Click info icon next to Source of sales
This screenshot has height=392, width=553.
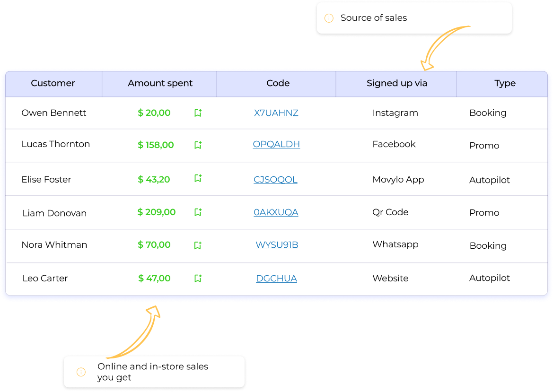tap(329, 18)
